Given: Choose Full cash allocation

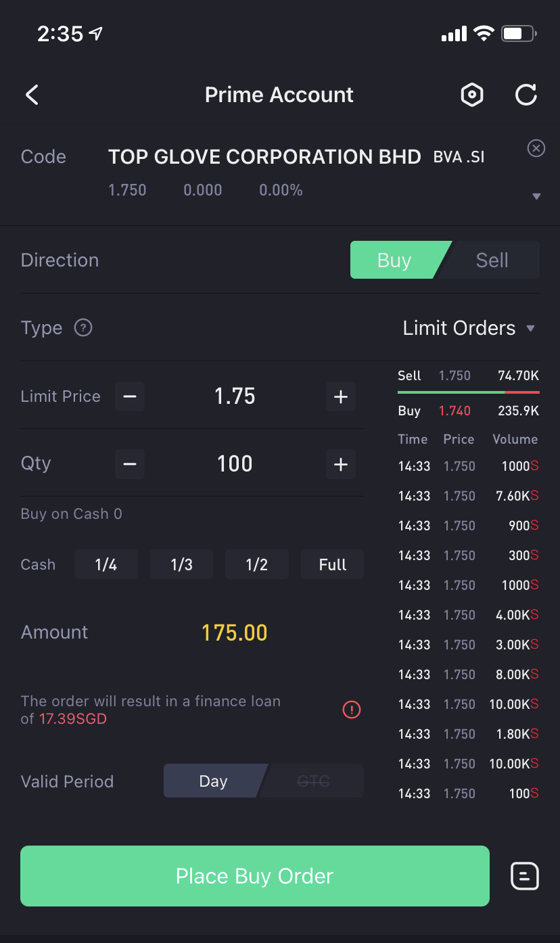Looking at the screenshot, I should pyautogui.click(x=333, y=565).
